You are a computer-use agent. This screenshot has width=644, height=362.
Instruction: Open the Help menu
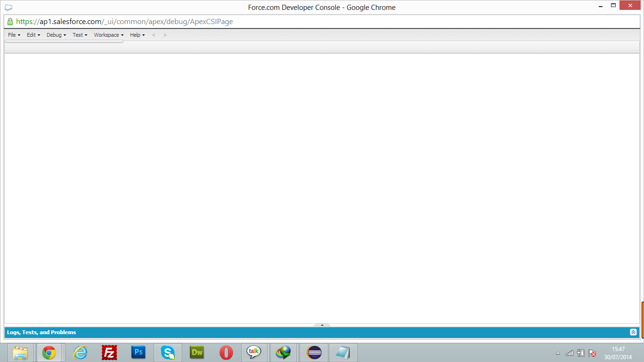pos(137,35)
